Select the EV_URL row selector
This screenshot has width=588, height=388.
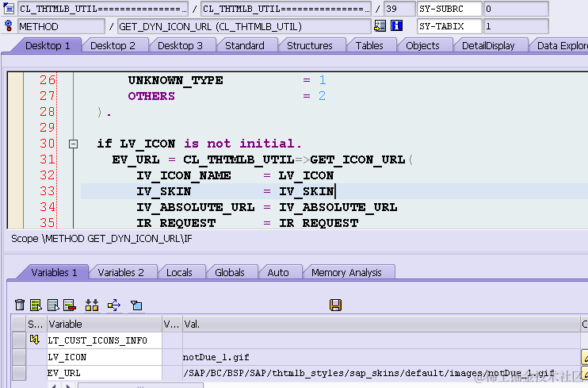19,373
